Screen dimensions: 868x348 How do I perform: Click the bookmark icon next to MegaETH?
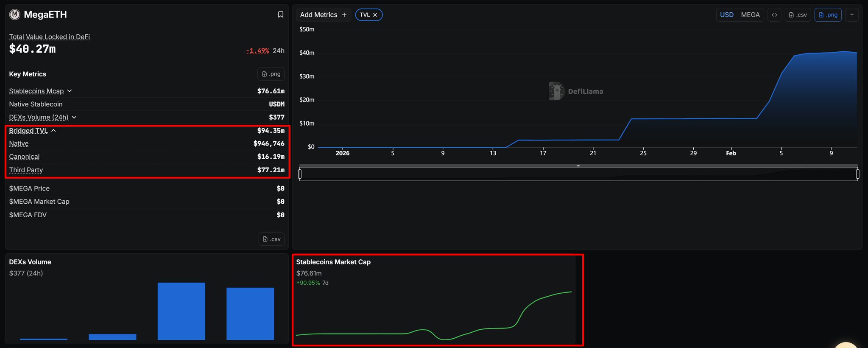280,15
